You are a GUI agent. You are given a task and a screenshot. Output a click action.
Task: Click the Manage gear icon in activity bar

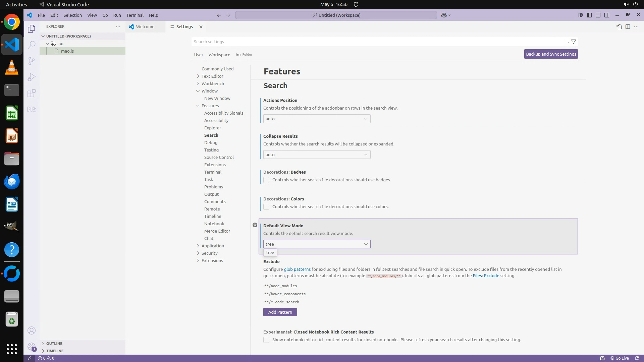[x=32, y=347]
